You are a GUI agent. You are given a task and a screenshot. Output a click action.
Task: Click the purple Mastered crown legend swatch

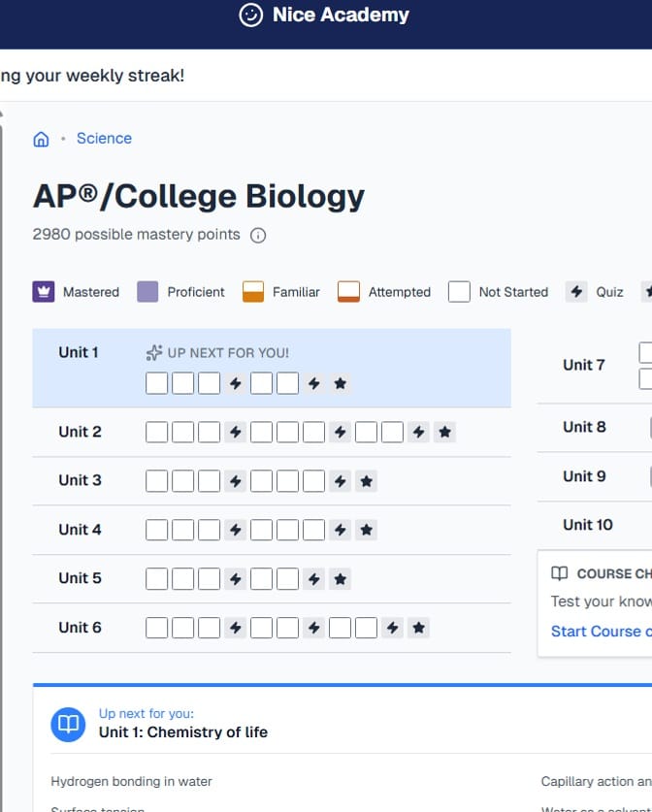(44, 291)
